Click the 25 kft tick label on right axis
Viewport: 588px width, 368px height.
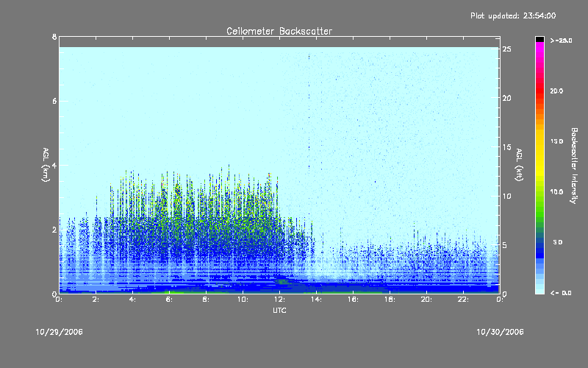(506, 49)
